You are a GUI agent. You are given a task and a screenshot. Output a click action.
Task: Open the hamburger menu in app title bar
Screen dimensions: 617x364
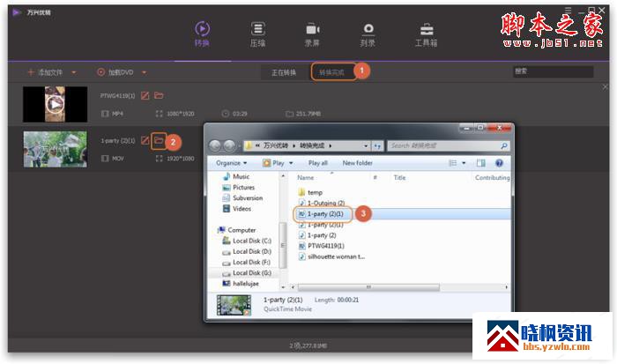tap(568, 11)
